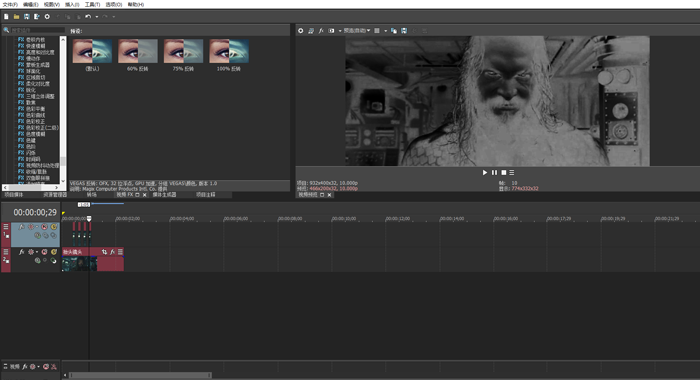This screenshot has width=700, height=380.
Task: Switch to the 项目媒体 tab
Action: coord(14,195)
